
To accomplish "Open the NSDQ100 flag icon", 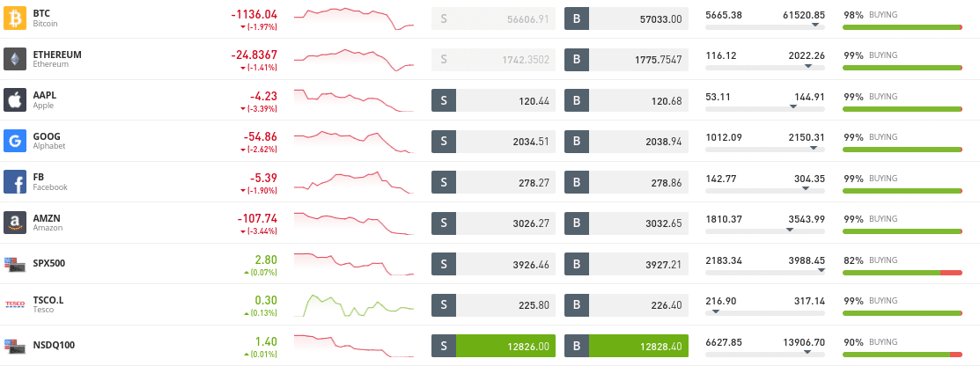I will coord(15,346).
